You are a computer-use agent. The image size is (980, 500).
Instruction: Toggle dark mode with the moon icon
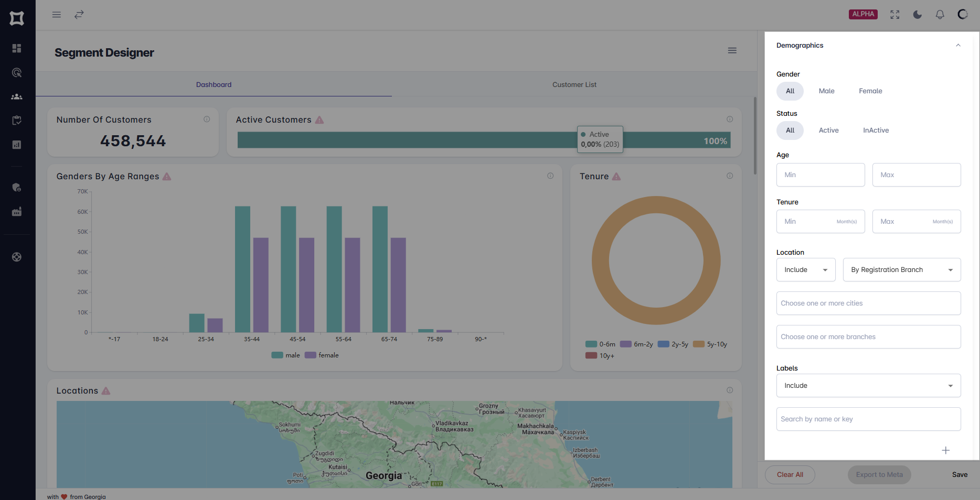tap(917, 14)
